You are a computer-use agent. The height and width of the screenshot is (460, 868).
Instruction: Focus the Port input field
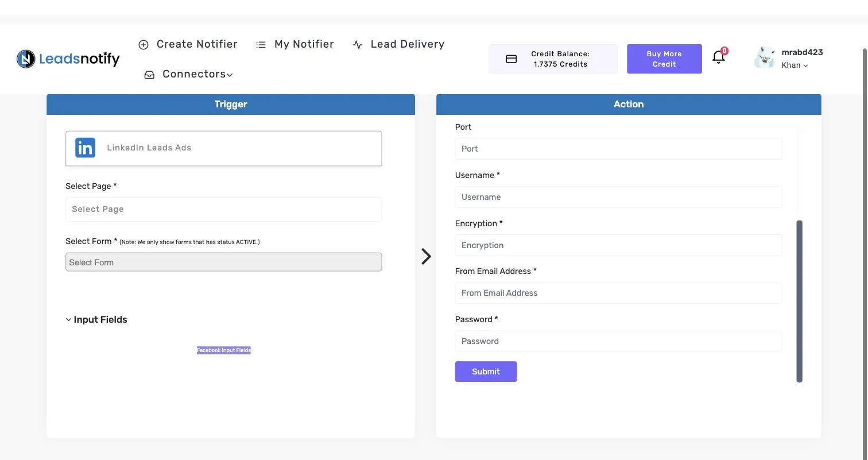(618, 149)
